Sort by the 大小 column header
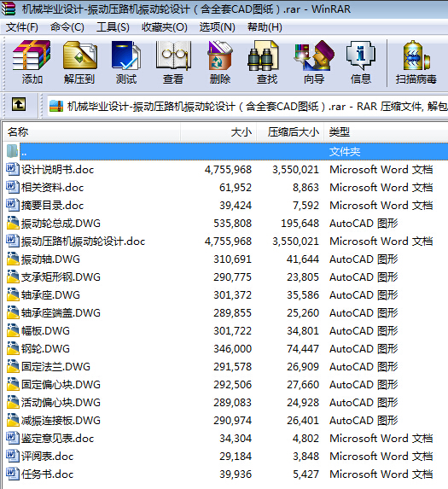Viewport: 448px width, 489px height. point(218,132)
